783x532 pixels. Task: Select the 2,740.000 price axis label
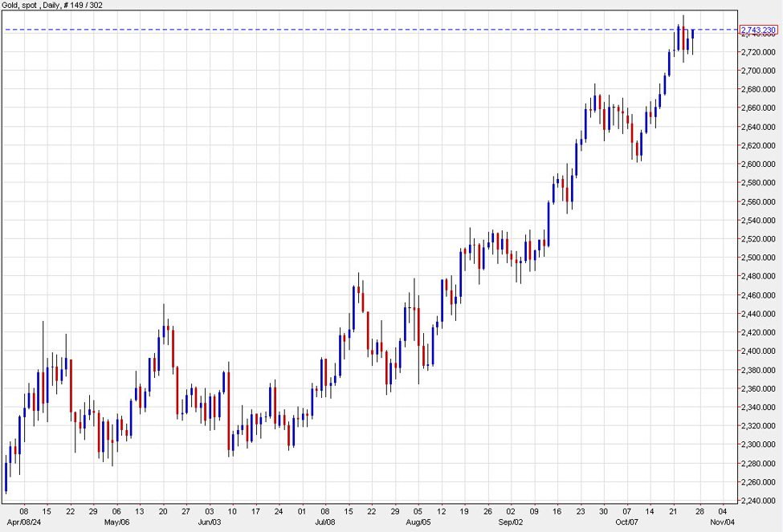point(759,36)
